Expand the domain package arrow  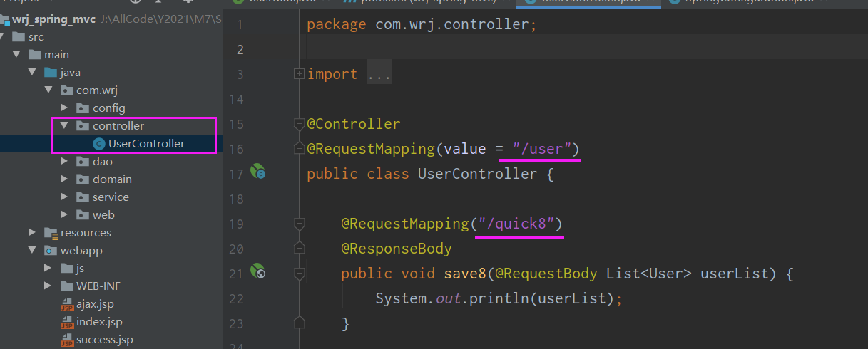pos(64,179)
